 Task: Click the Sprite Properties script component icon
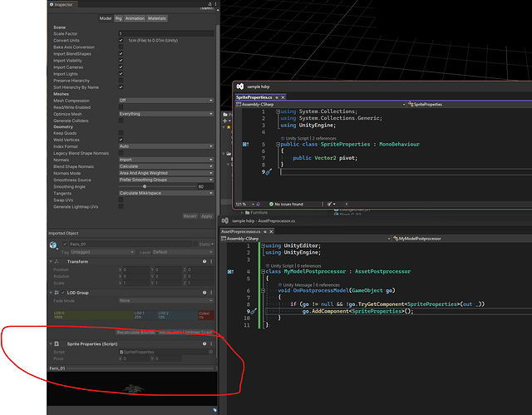tap(57, 343)
